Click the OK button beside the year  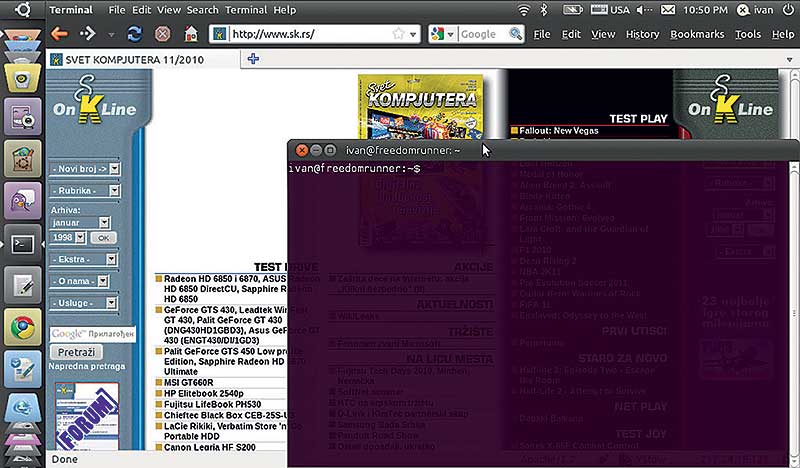(104, 238)
